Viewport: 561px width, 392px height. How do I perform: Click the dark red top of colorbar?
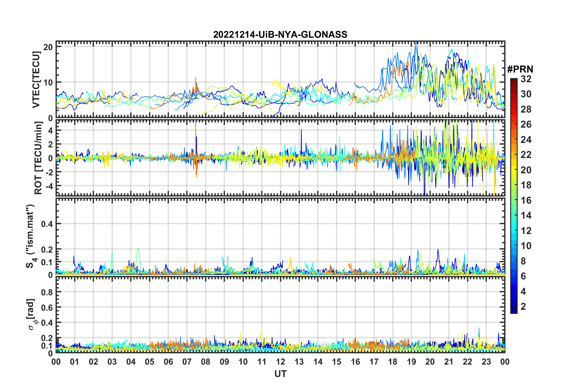pos(514,82)
